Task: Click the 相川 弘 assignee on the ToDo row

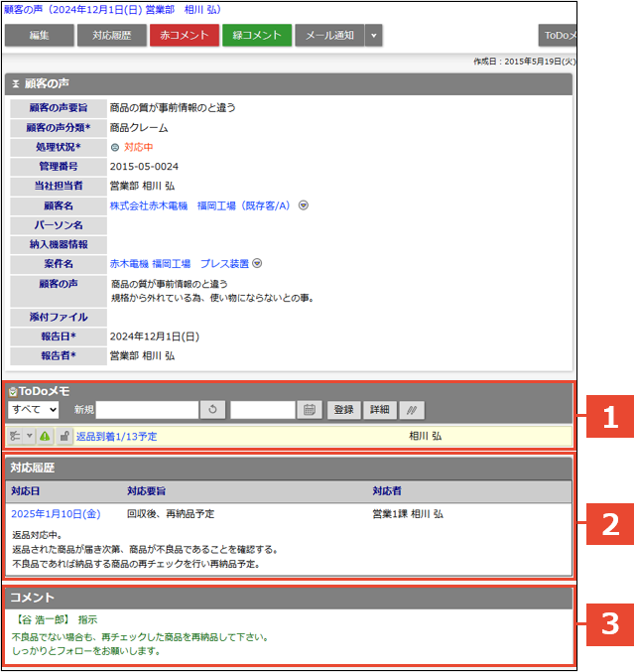Action: pos(425,437)
